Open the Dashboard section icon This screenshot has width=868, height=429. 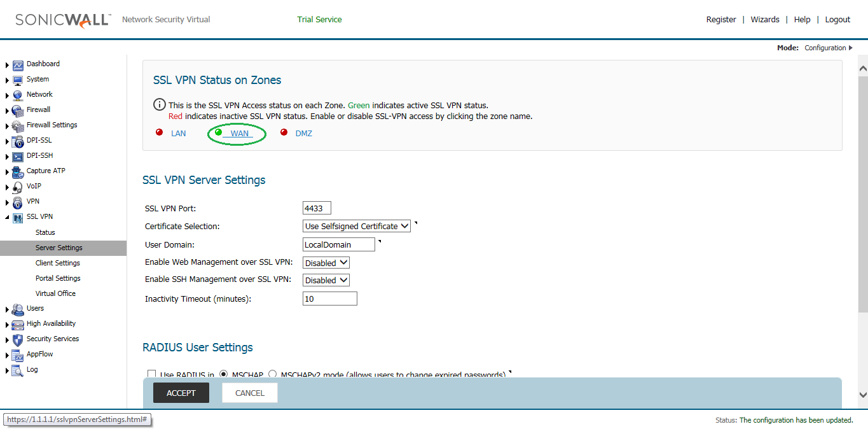coord(17,64)
